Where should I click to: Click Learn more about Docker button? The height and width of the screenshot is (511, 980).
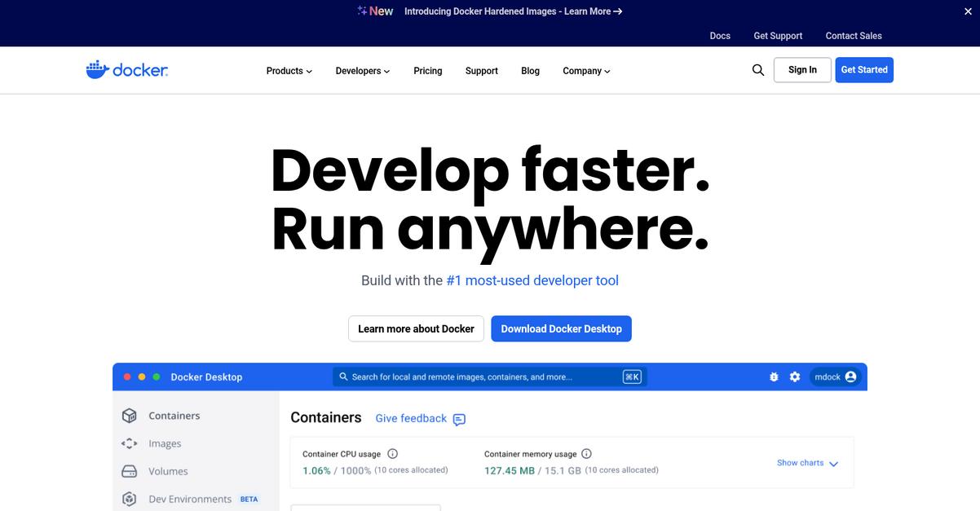point(416,328)
